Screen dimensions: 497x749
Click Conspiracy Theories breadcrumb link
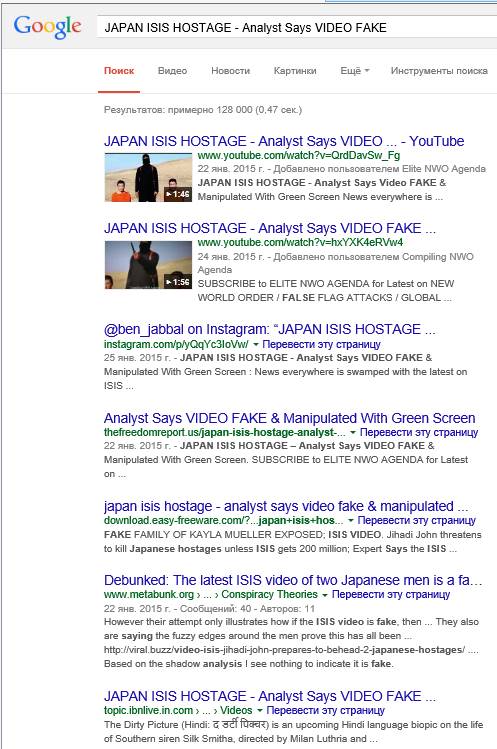tap(269, 594)
